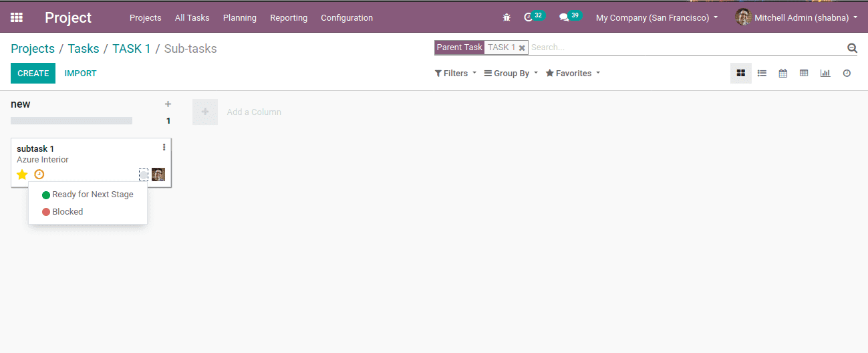Expand My Company (San Francisco) switcher
The image size is (868, 353).
(657, 18)
